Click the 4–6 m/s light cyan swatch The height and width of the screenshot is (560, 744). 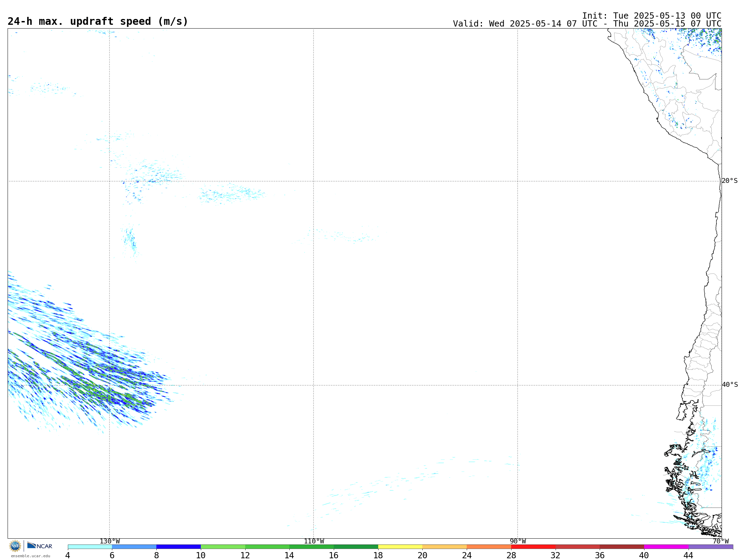click(x=90, y=547)
